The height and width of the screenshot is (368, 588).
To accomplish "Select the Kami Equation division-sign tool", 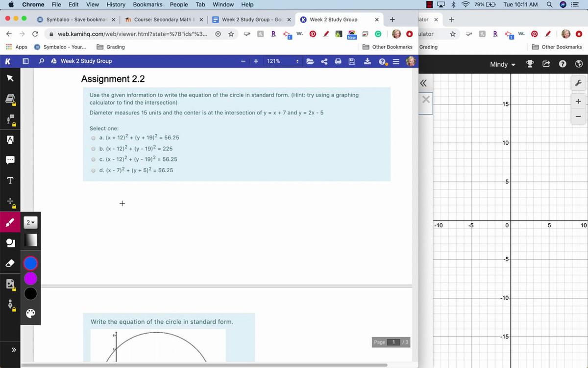I will (x=10, y=202).
